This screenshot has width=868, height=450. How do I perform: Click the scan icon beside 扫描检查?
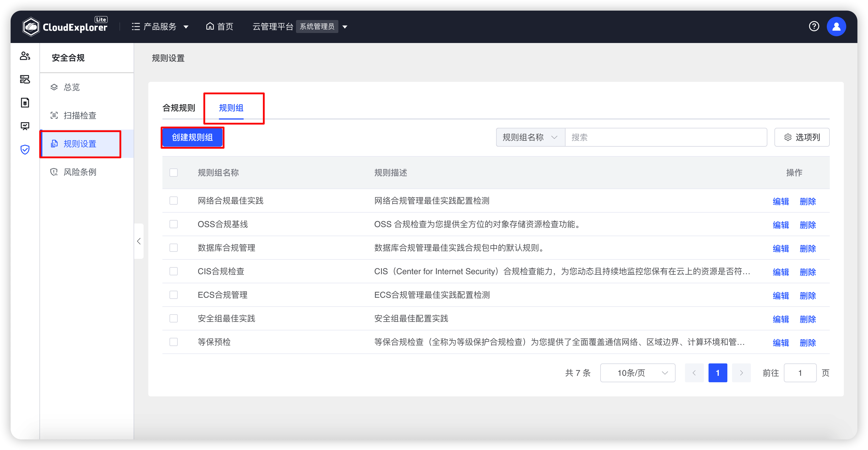point(54,115)
